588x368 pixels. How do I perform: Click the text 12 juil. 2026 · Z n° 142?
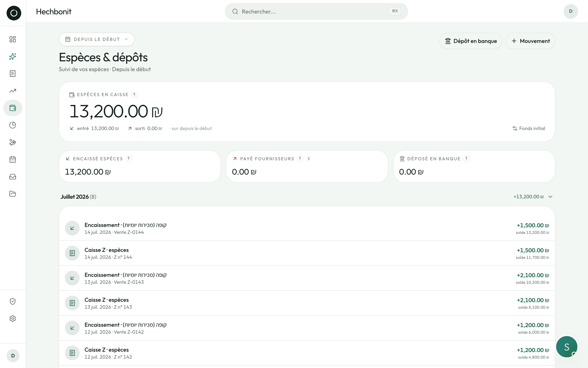click(108, 357)
